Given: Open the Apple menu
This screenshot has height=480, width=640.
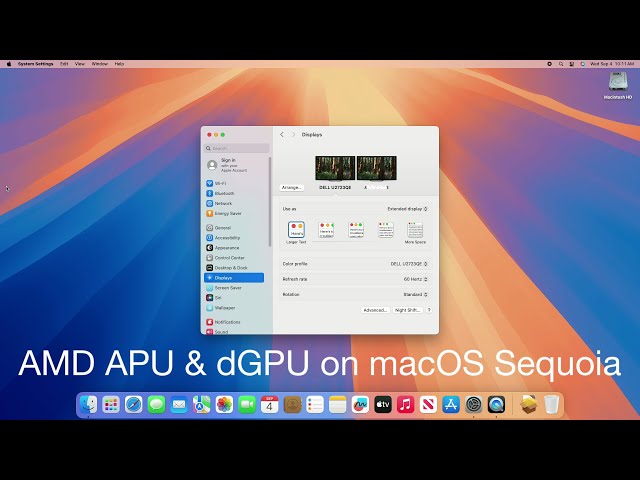Looking at the screenshot, I should [x=9, y=64].
